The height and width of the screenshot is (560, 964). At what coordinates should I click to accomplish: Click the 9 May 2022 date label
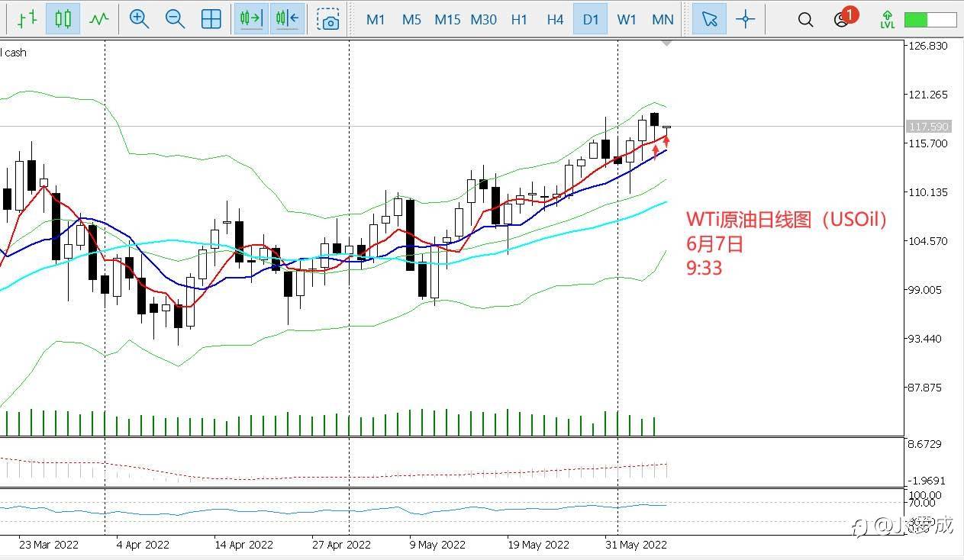pyautogui.click(x=437, y=545)
